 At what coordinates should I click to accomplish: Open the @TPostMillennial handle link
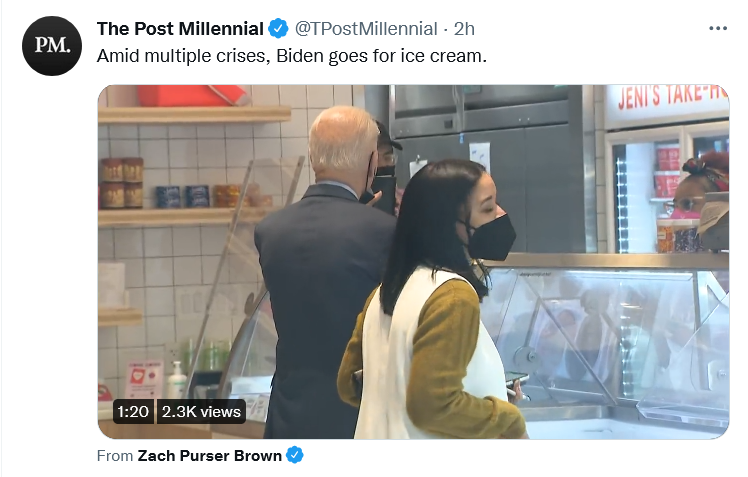pos(366,29)
